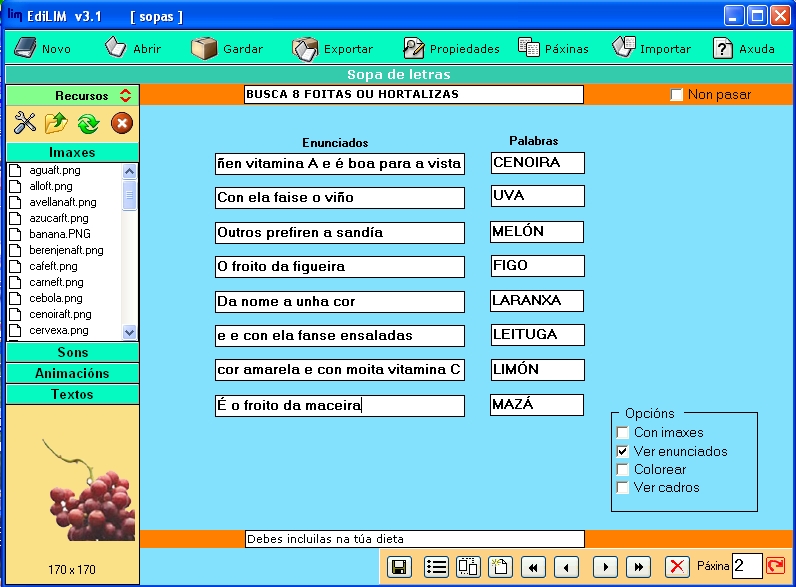Screen dimensions: 796x587
Task: Click the wrench and screwdriver tools icon
Action: [25, 123]
